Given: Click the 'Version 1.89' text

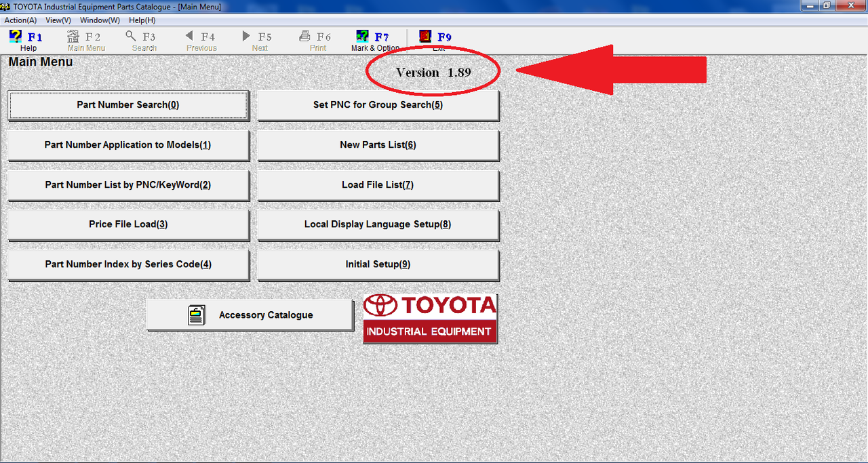Looking at the screenshot, I should coord(433,72).
